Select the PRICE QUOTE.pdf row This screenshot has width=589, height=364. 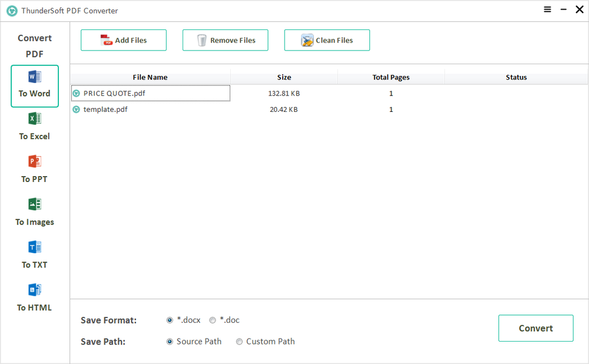[x=150, y=93]
